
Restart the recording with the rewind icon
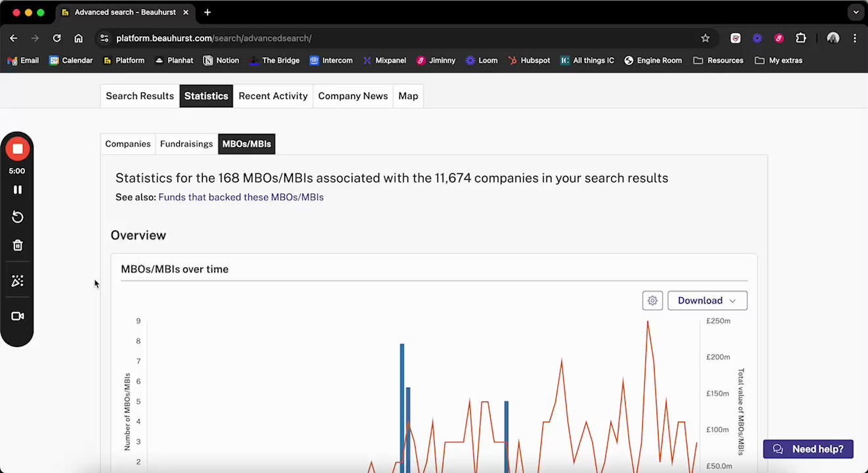pos(18,217)
